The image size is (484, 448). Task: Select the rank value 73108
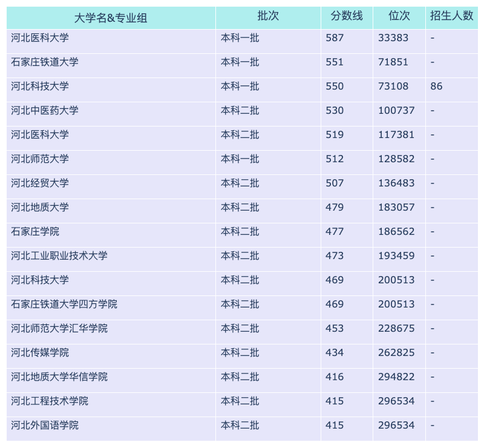click(393, 86)
